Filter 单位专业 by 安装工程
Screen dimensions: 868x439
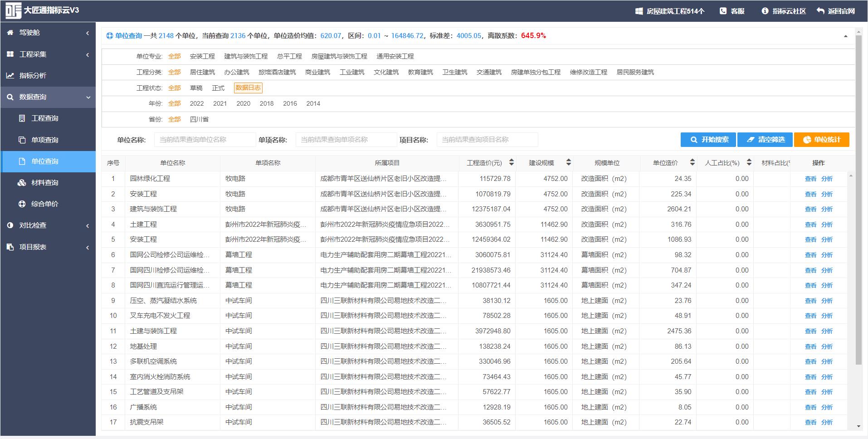202,56
